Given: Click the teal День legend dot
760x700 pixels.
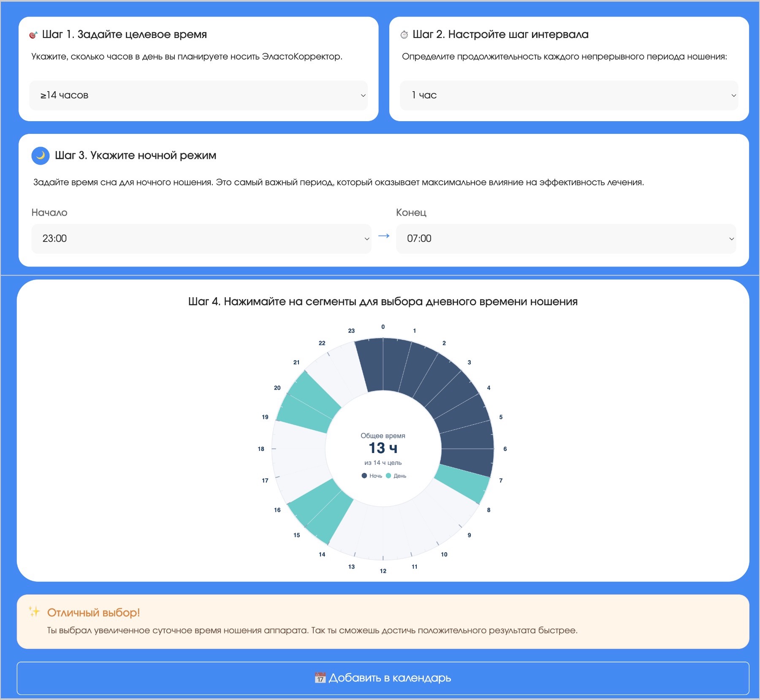Looking at the screenshot, I should pyautogui.click(x=388, y=476).
